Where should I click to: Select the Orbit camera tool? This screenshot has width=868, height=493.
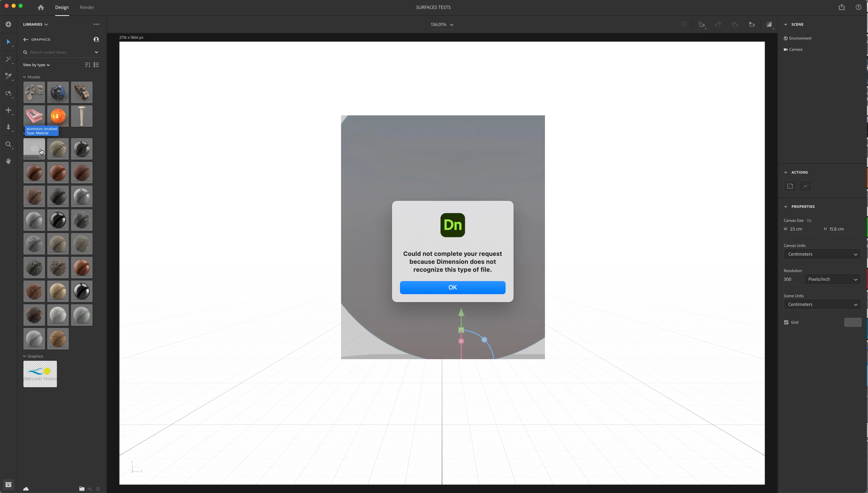click(x=8, y=94)
